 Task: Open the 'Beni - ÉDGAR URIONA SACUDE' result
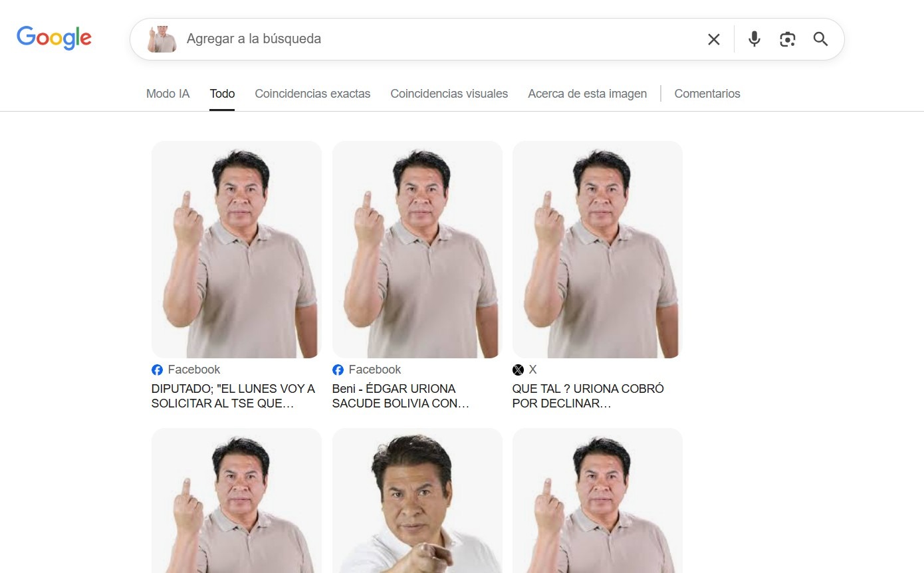[401, 396]
